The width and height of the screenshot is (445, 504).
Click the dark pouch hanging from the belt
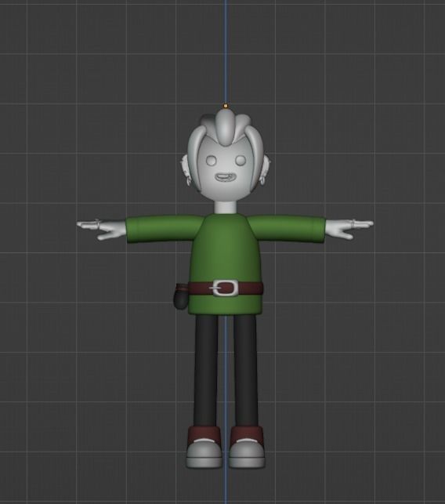180,297
